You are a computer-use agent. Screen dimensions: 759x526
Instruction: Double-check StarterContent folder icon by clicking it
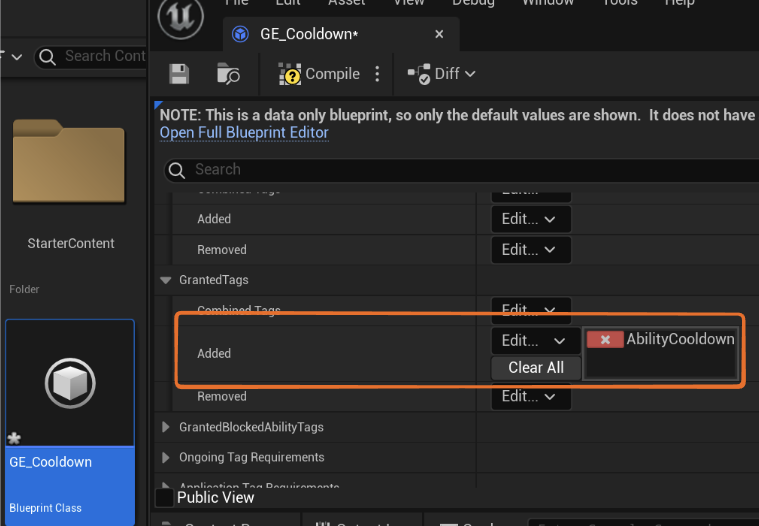click(70, 161)
